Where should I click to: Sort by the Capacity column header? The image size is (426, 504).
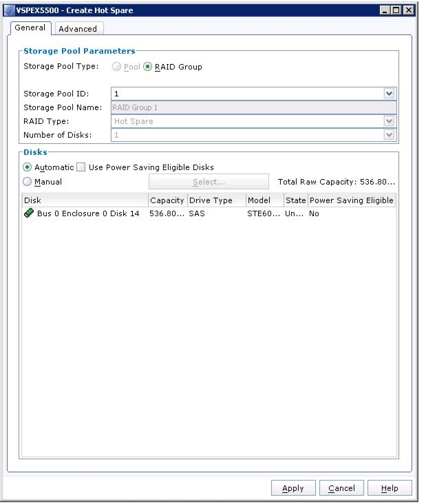pos(167,200)
